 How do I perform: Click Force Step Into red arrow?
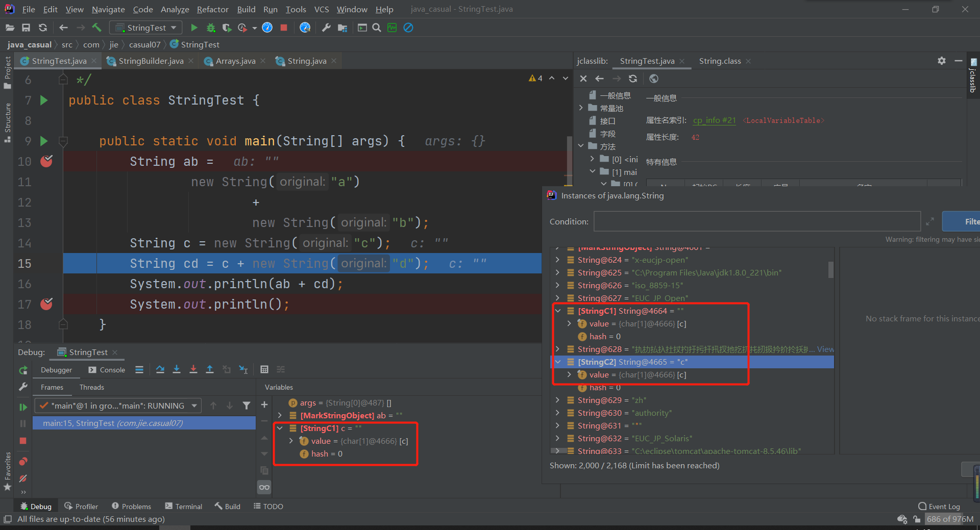(193, 369)
